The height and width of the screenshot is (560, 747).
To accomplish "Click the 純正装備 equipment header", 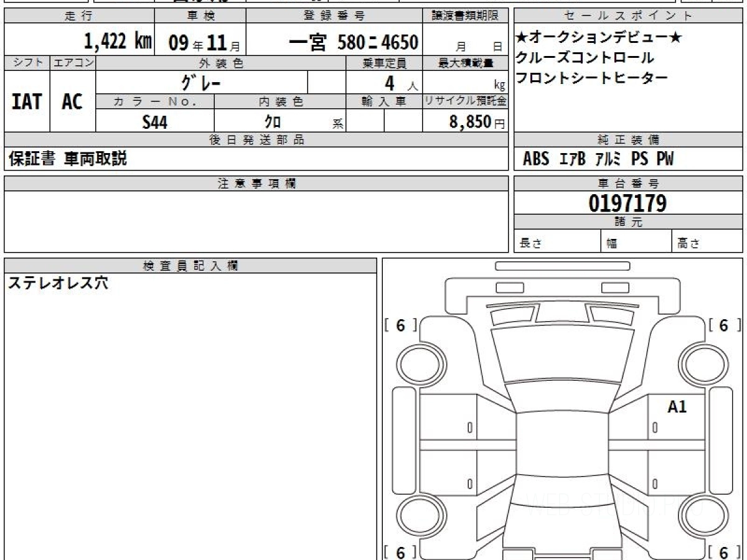I will coord(628,140).
